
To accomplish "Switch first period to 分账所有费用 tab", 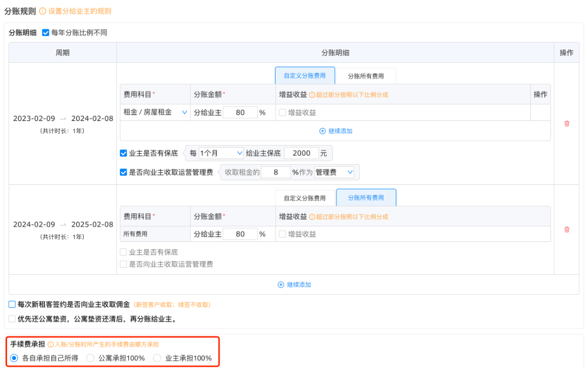I will [366, 76].
